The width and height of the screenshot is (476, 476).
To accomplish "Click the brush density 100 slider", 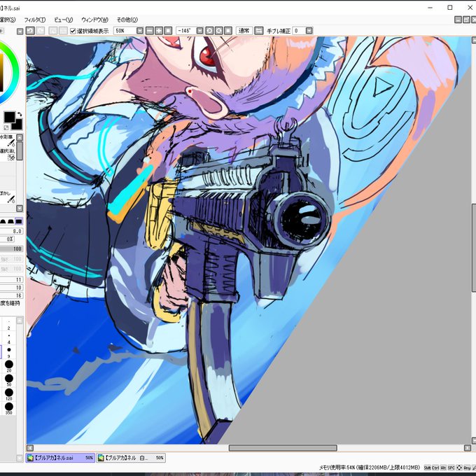I will click(x=11, y=248).
